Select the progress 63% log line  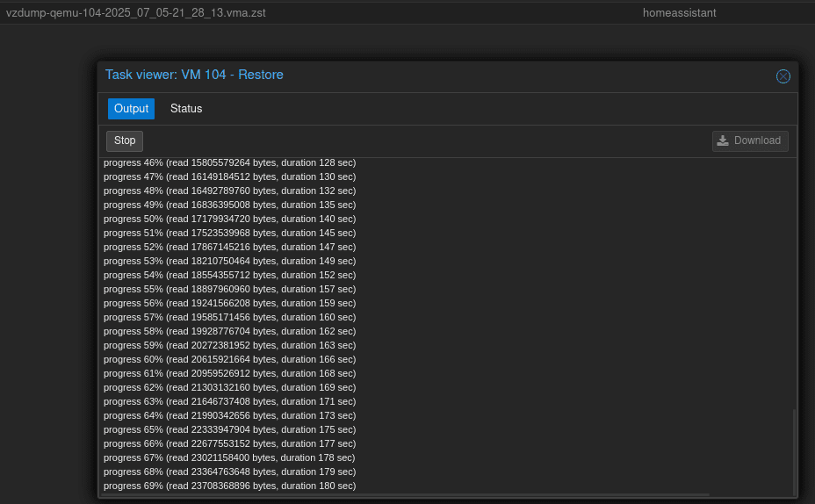[x=229, y=401]
